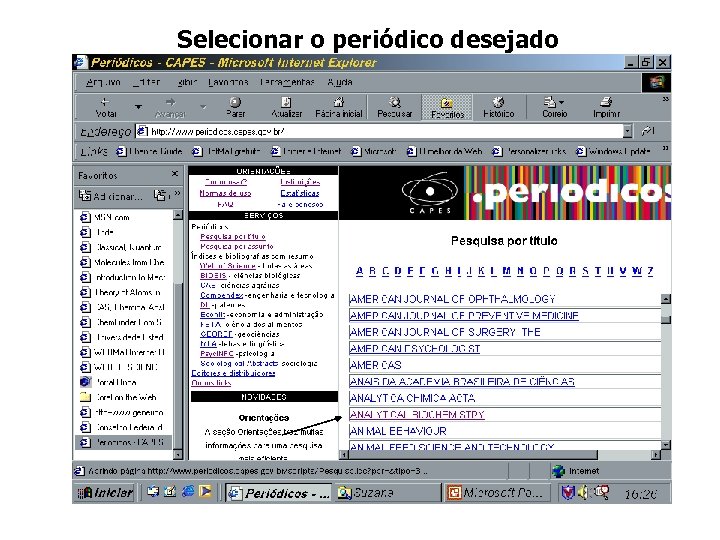Open the Iniciar start button
The image size is (720, 540).
click(x=105, y=493)
